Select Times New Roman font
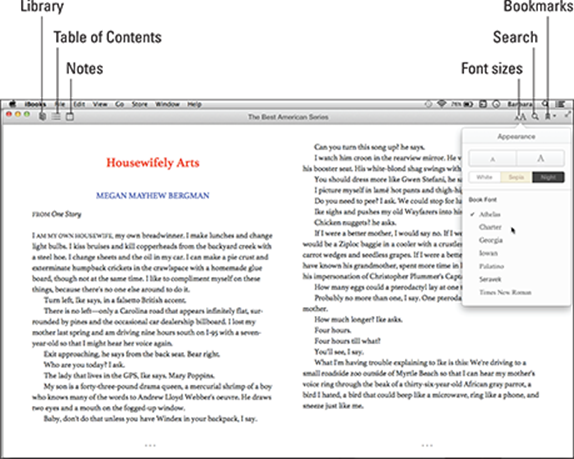This screenshot has height=459, width=574. [505, 292]
